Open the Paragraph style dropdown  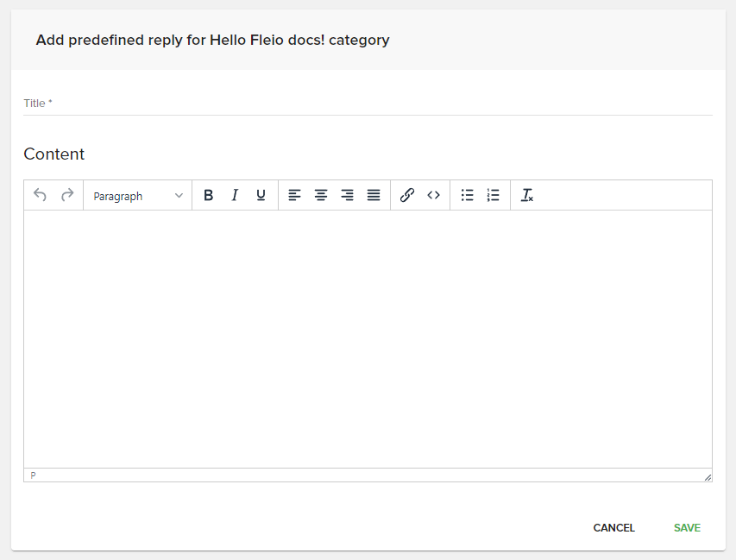pos(136,195)
